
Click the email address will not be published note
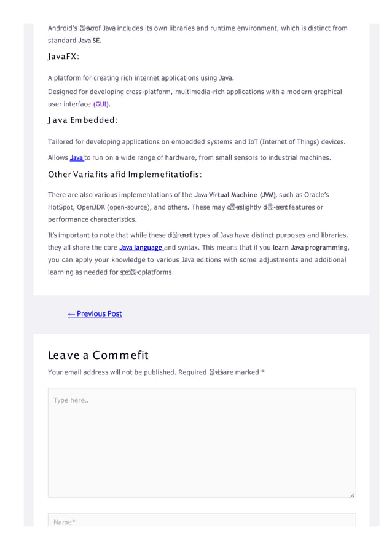(x=112, y=372)
